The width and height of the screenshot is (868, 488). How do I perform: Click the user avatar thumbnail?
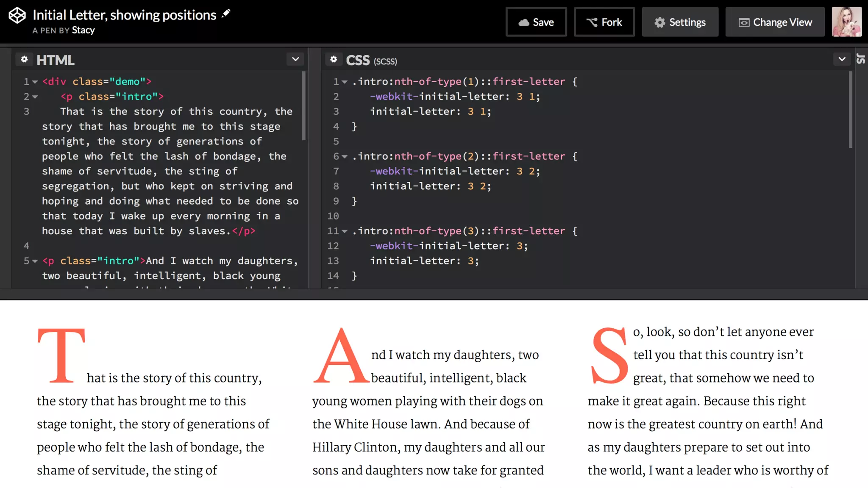coord(846,22)
